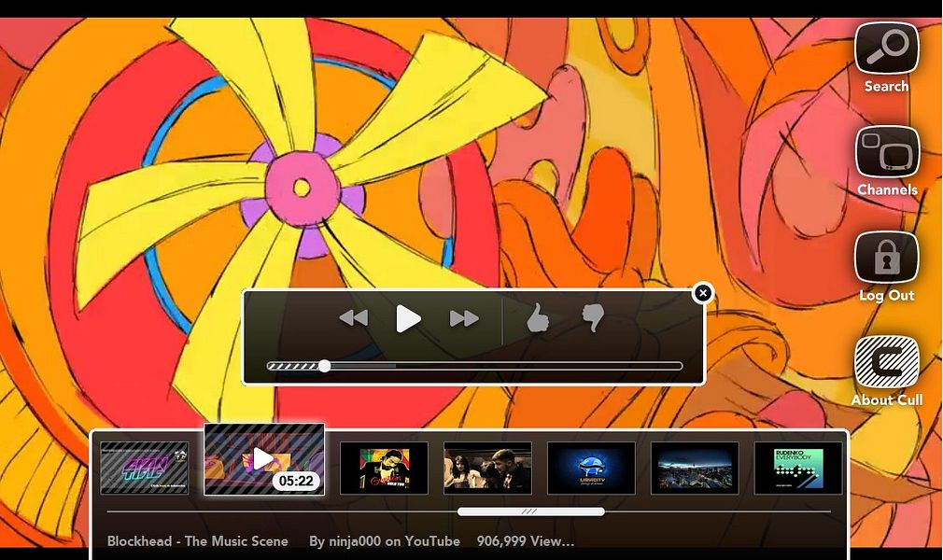The width and height of the screenshot is (943, 560).
Task: Open the Channels icon
Action: point(887,151)
